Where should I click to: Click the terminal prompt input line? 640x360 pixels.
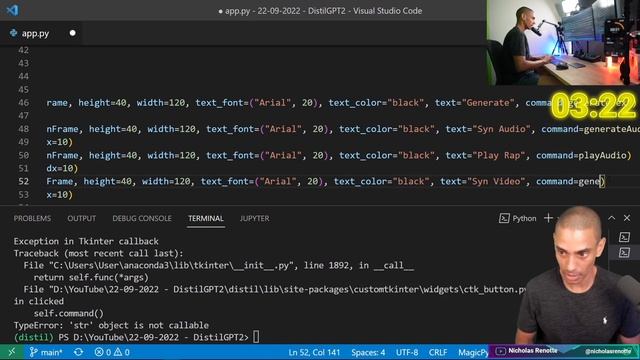[x=136, y=337]
